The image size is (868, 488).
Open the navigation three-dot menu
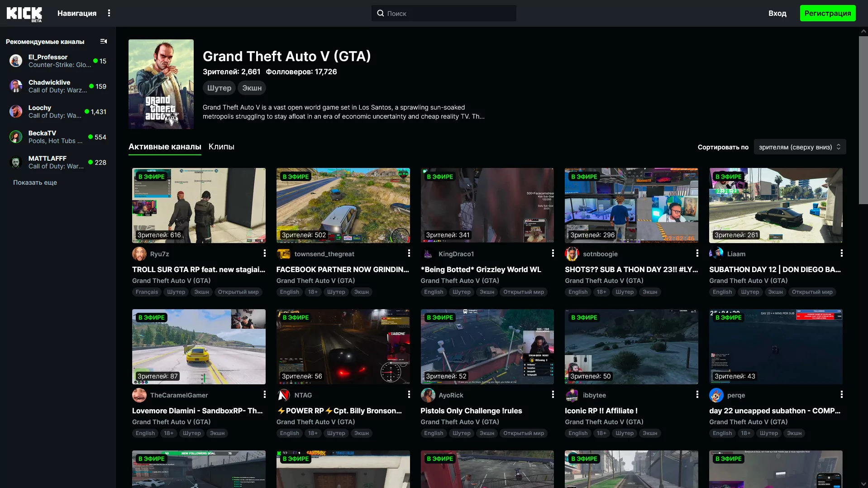tap(109, 13)
